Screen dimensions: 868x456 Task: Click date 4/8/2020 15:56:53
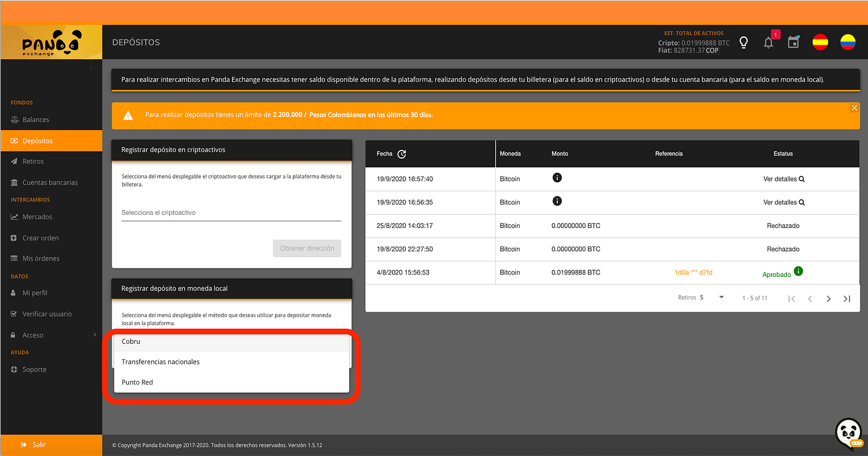point(403,273)
